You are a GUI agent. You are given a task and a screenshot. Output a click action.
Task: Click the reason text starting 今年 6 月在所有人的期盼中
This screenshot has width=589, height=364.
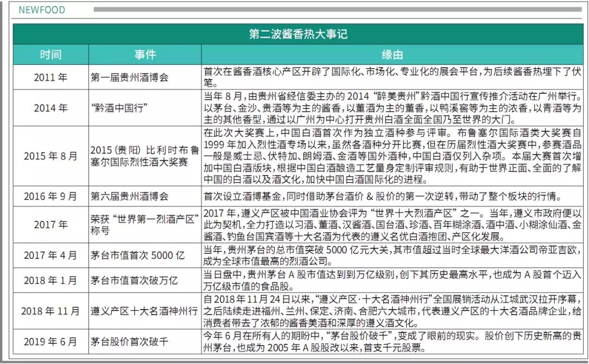point(392,342)
